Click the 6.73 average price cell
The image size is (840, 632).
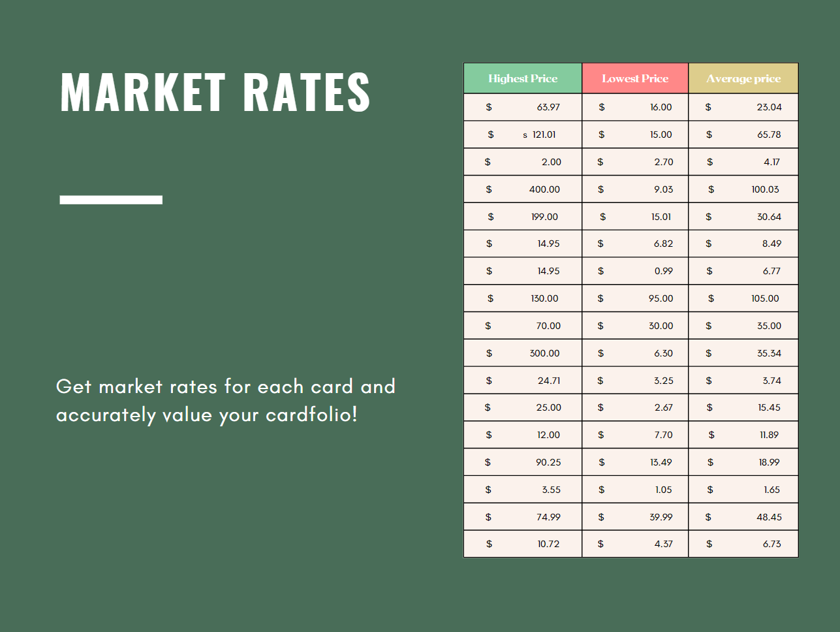[743, 544]
